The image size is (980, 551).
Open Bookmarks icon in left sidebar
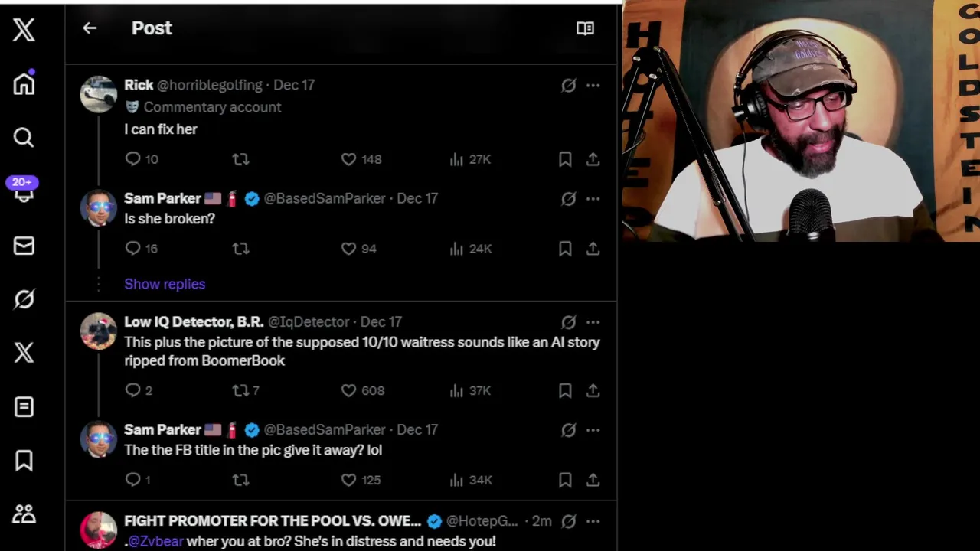(x=24, y=460)
